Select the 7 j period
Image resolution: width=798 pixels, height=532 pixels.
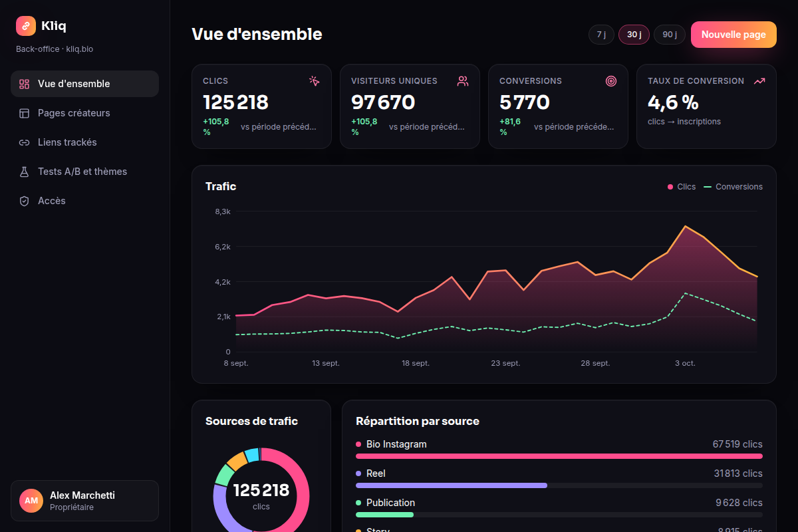click(x=601, y=35)
